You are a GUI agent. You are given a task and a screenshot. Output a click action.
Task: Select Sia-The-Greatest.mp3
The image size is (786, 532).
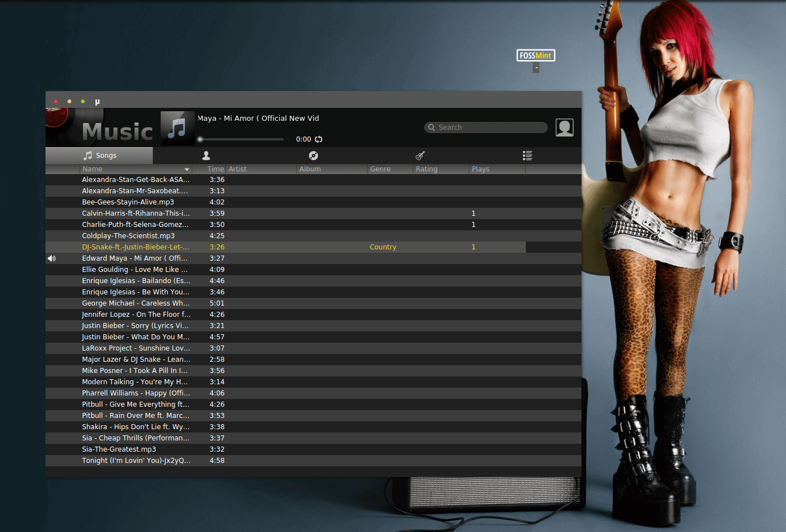[119, 449]
